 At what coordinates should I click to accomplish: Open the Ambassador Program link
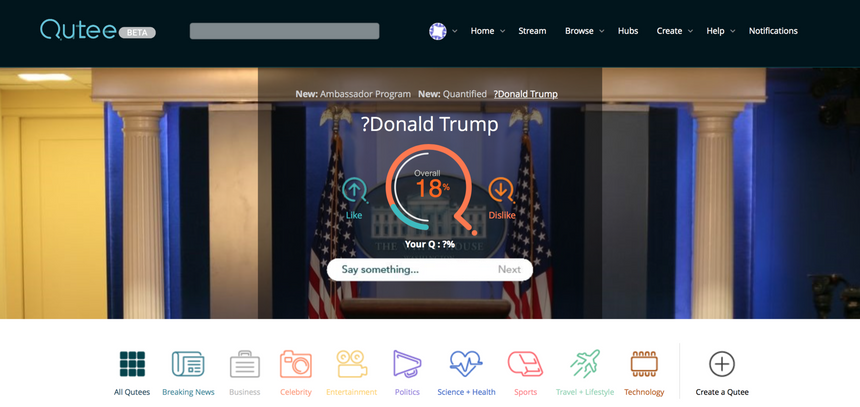tap(365, 94)
